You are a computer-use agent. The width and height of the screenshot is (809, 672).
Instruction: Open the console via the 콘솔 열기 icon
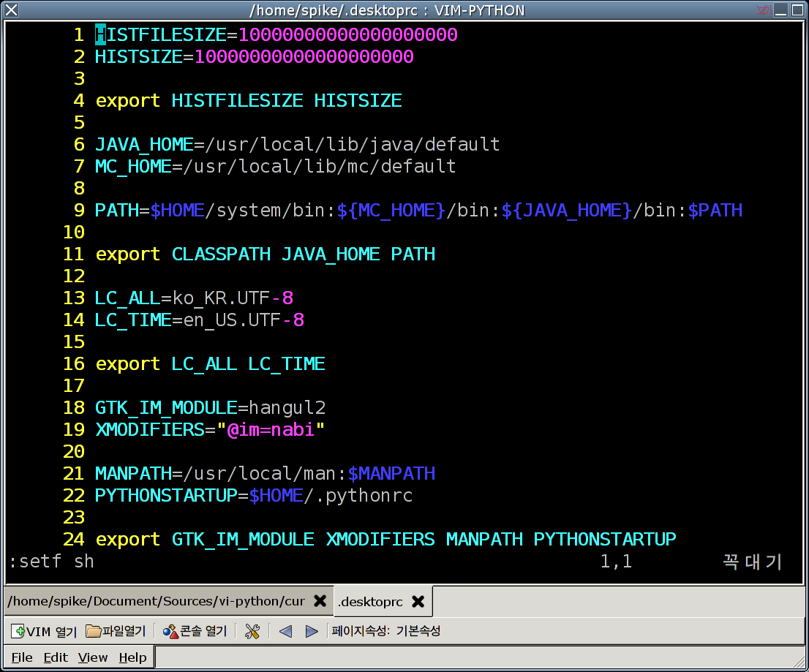pos(170,631)
